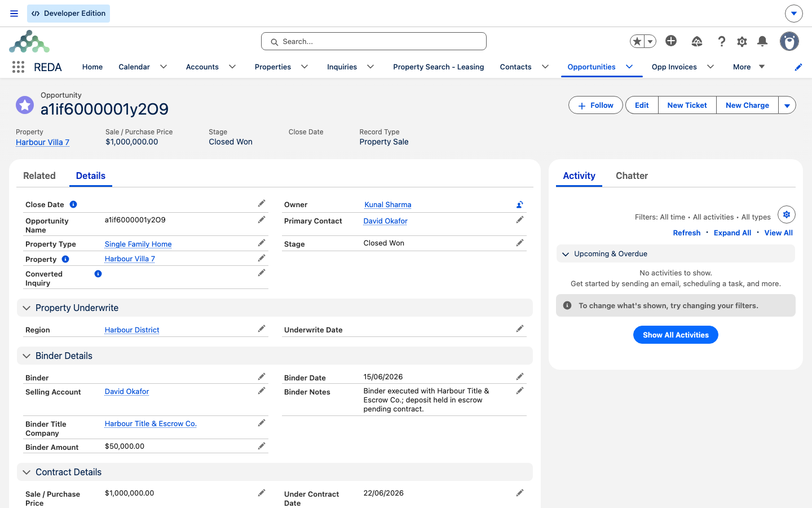Viewport: 812px width, 508px height.
Task: Collapse the Upcoming & Overdue section
Action: coord(566,254)
